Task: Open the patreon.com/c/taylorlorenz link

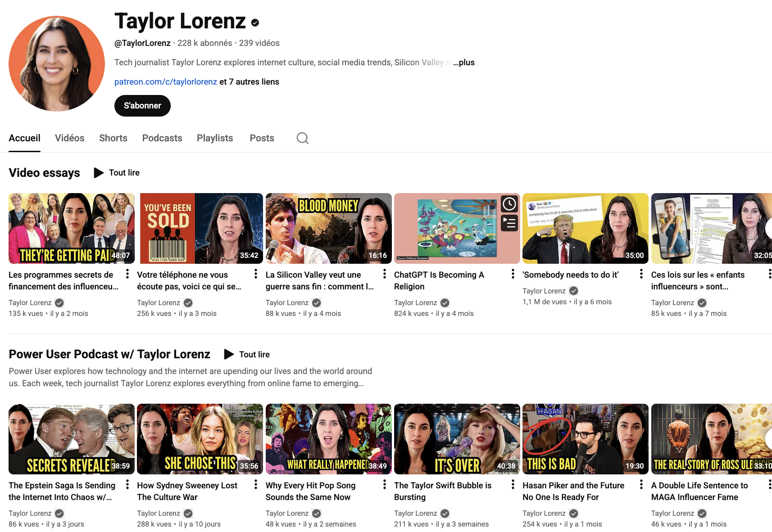Action: click(x=165, y=82)
